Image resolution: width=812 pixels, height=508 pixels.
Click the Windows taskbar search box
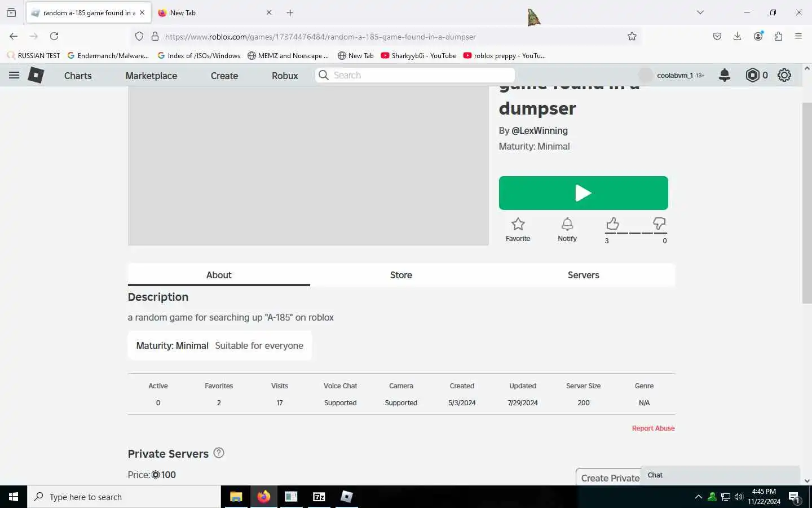coord(124,497)
